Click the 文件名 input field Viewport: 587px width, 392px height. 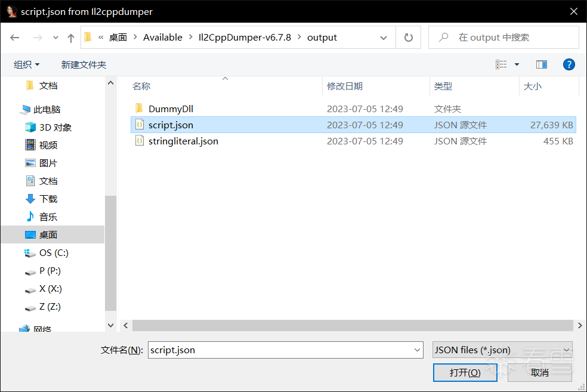click(285, 350)
